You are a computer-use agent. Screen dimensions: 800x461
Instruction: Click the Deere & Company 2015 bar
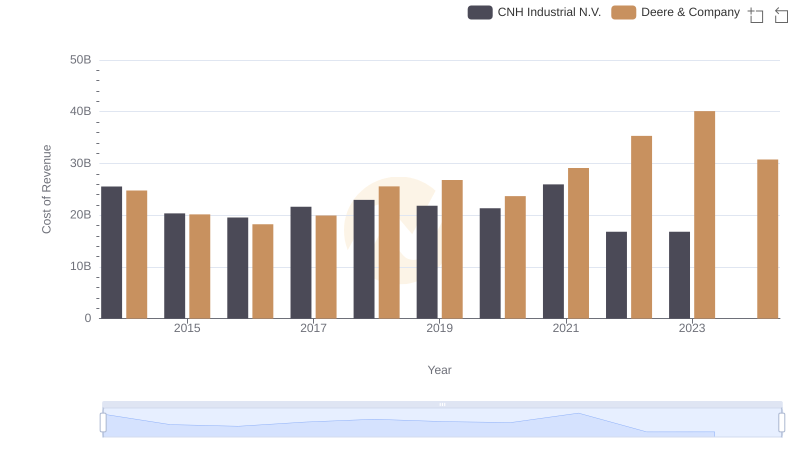click(199, 266)
